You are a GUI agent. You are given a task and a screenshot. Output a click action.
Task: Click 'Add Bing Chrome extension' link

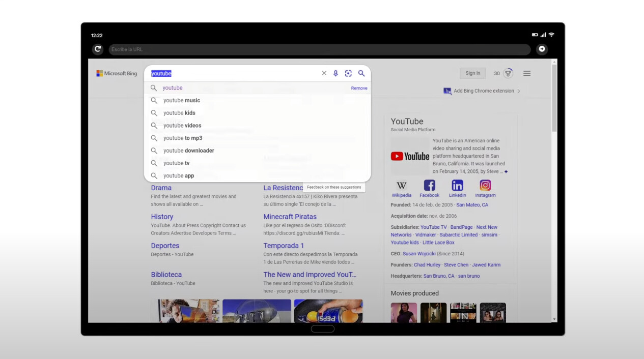484,91
